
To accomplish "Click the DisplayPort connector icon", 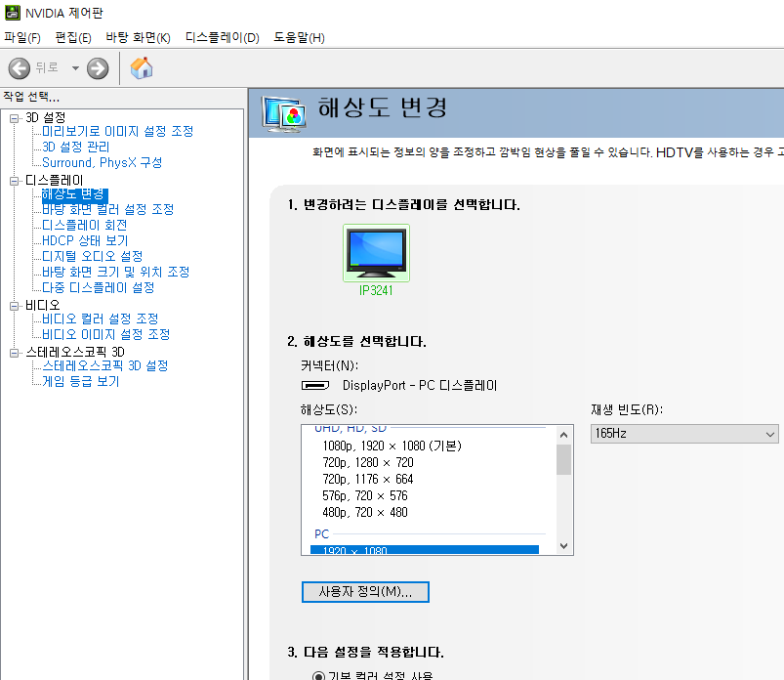I will (x=315, y=385).
